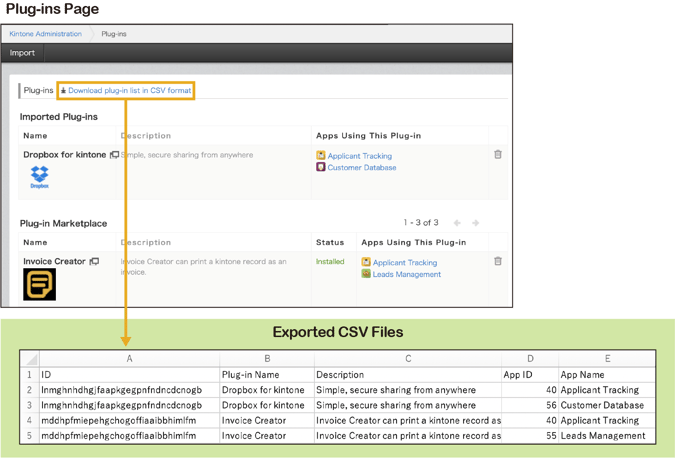675x458 pixels.
Task: Select column A header in spreadsheet
Action: tap(130, 359)
